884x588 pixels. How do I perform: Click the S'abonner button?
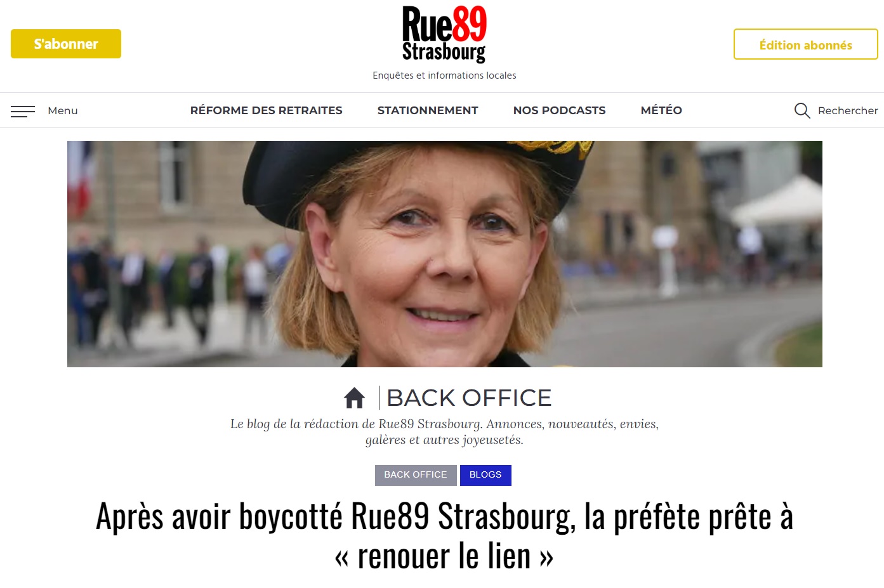tap(66, 44)
